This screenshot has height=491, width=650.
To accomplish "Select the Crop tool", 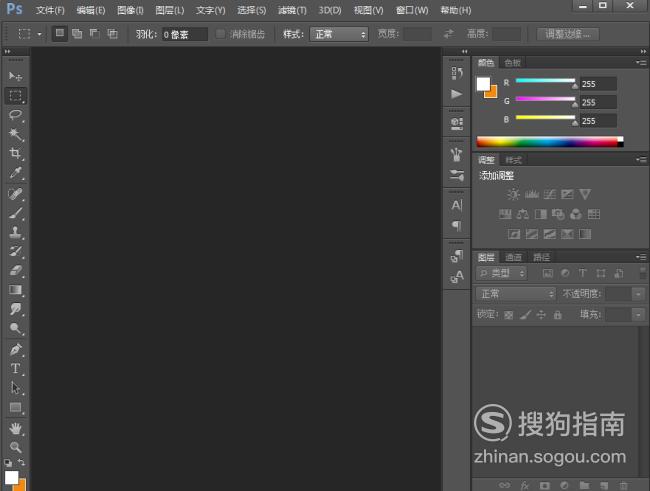I will click(16, 153).
